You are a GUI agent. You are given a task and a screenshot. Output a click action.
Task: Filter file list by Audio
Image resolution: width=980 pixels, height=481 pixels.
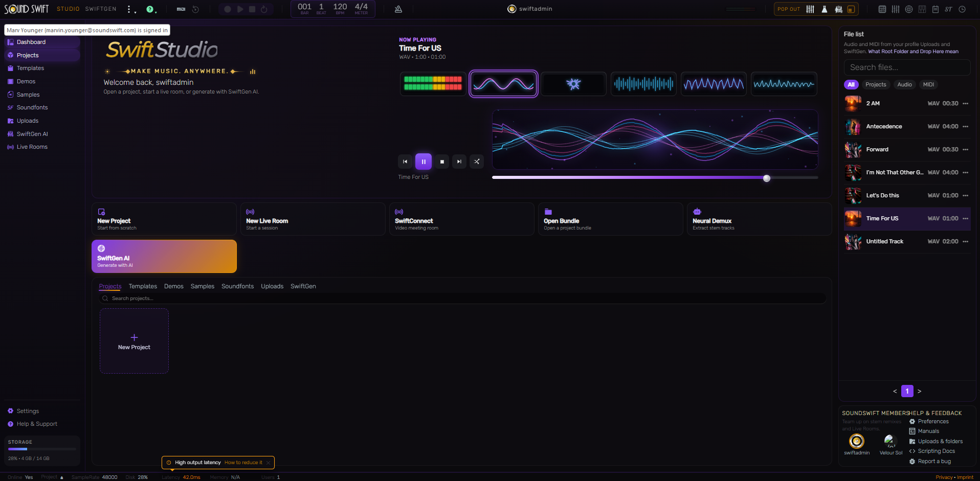[904, 85]
